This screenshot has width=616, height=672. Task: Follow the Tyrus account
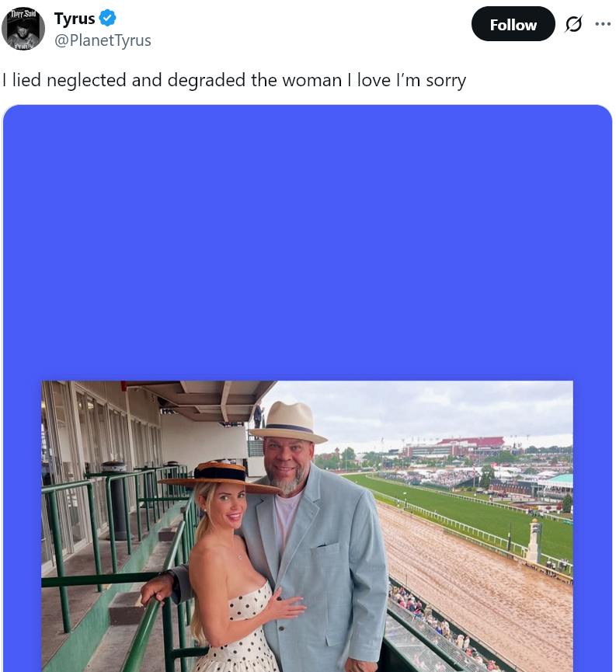(x=513, y=24)
